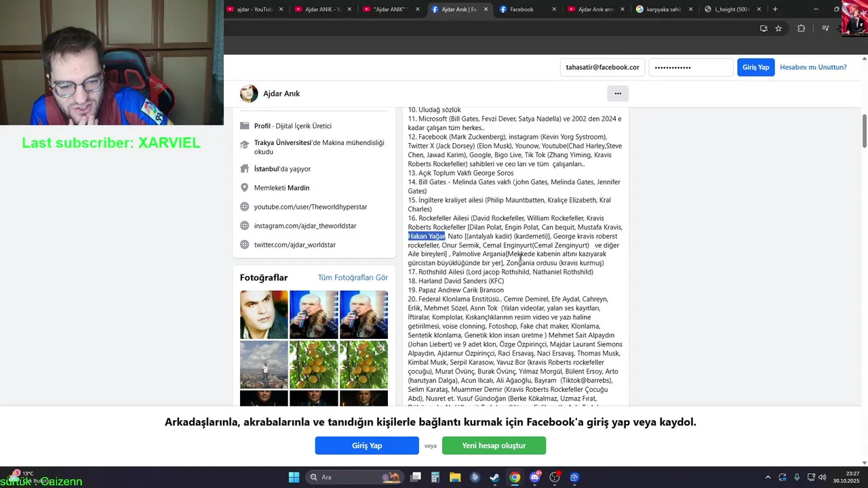Show hidden system tray icons
This screenshot has height=488, width=868.
point(768,477)
